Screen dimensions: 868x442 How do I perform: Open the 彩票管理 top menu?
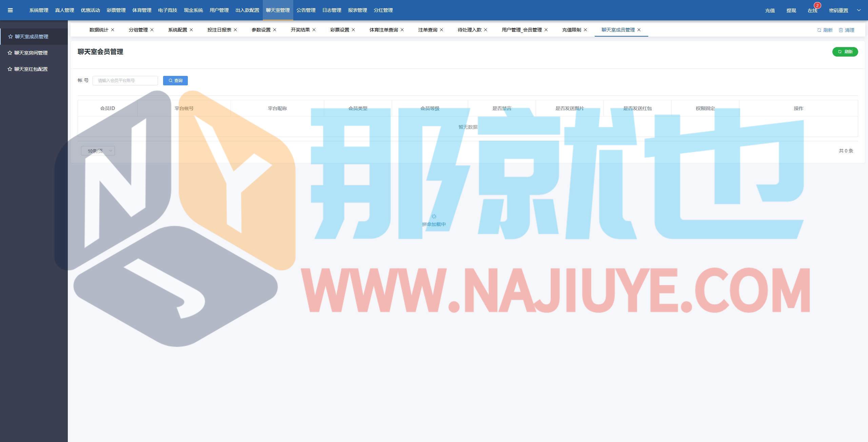tap(116, 10)
